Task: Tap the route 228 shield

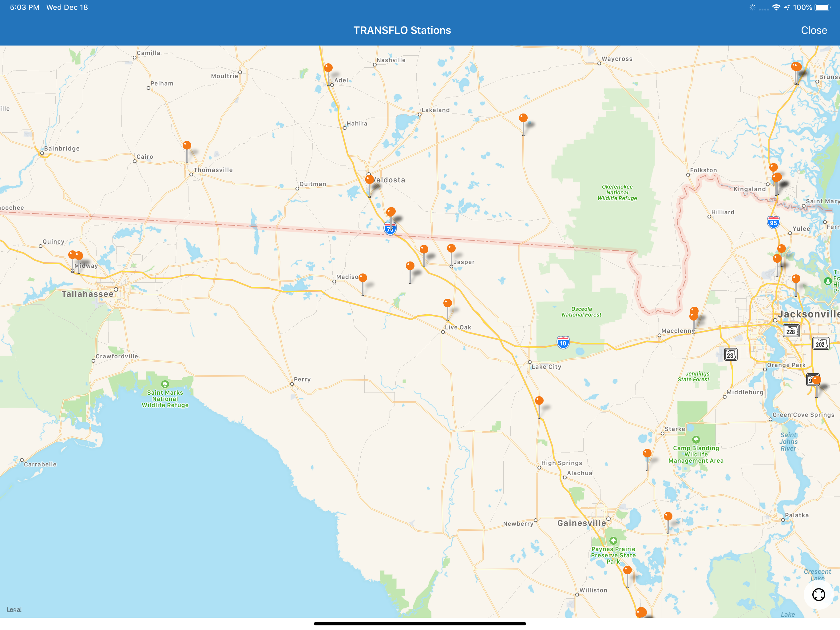Action: [x=791, y=331]
